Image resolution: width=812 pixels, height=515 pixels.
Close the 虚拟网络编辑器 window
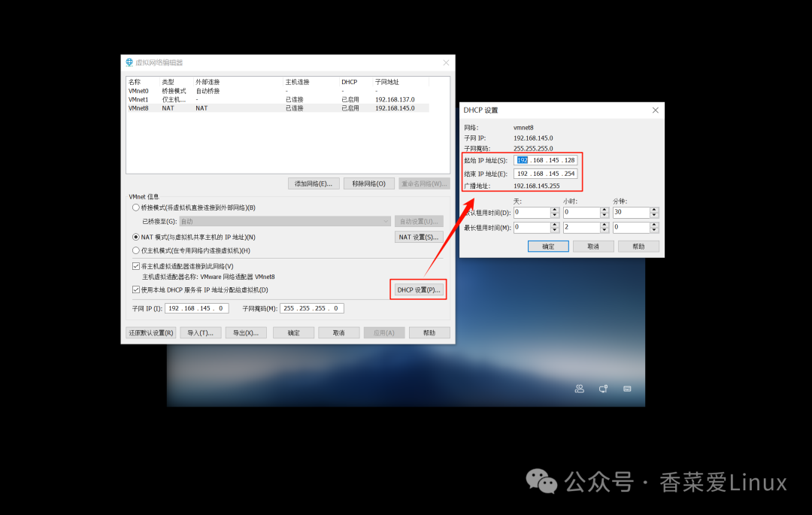click(446, 62)
